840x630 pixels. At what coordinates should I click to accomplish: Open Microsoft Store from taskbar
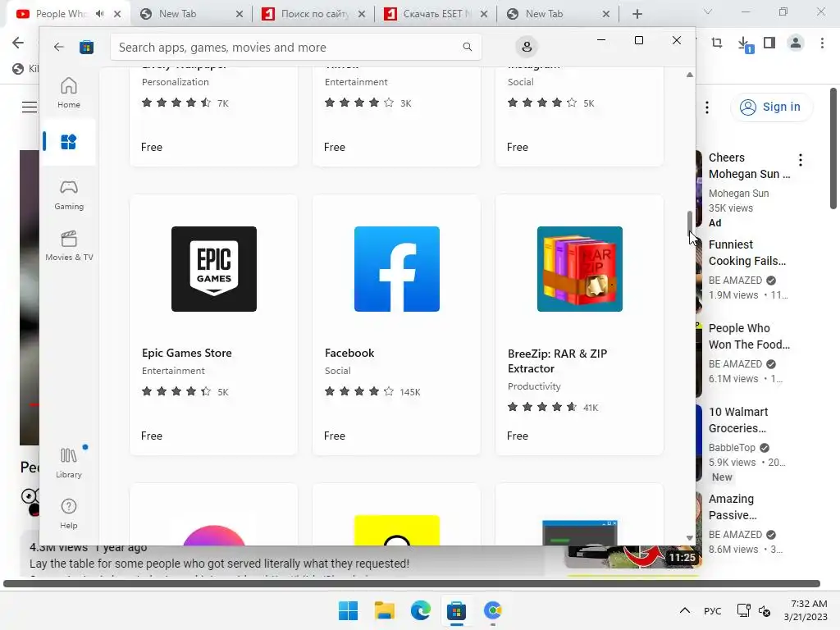pyautogui.click(x=456, y=610)
